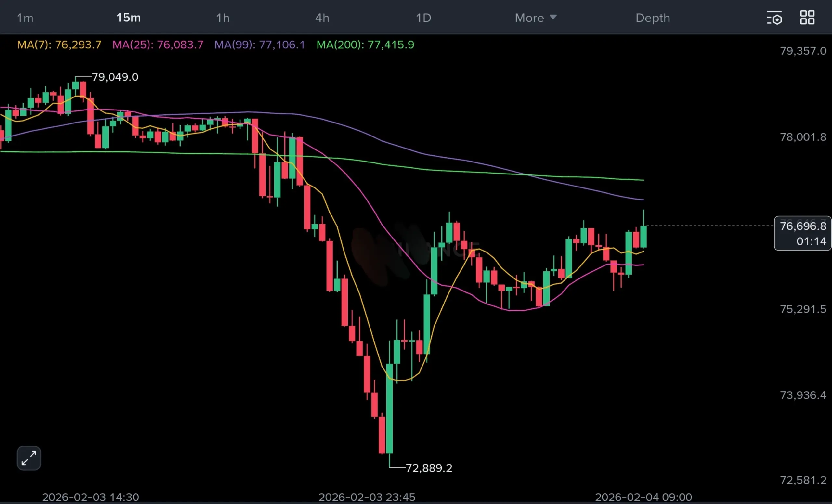Click the MA(200) indicator label
This screenshot has height=504, width=832.
point(365,45)
